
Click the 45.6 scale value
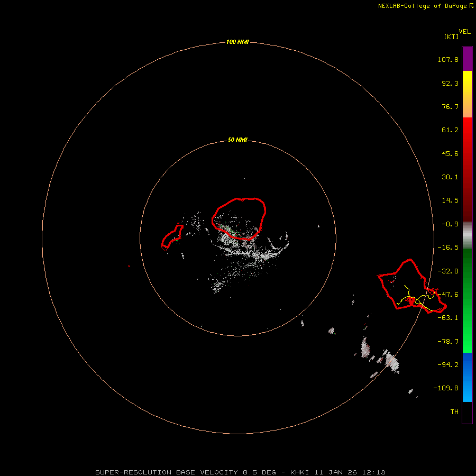450,153
